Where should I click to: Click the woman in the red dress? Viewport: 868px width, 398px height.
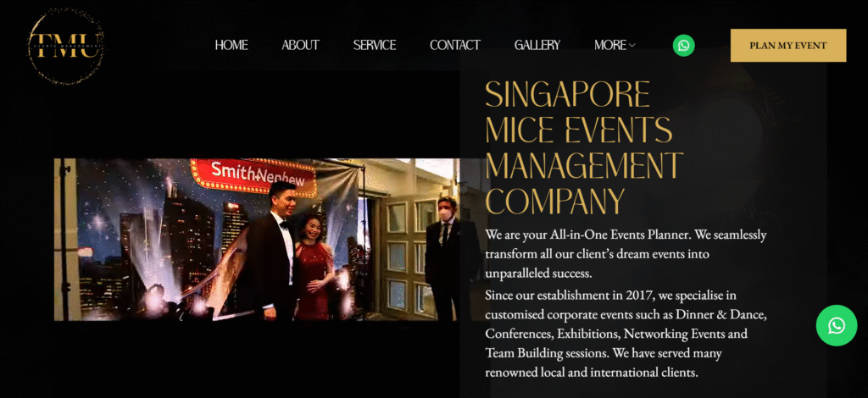314,268
